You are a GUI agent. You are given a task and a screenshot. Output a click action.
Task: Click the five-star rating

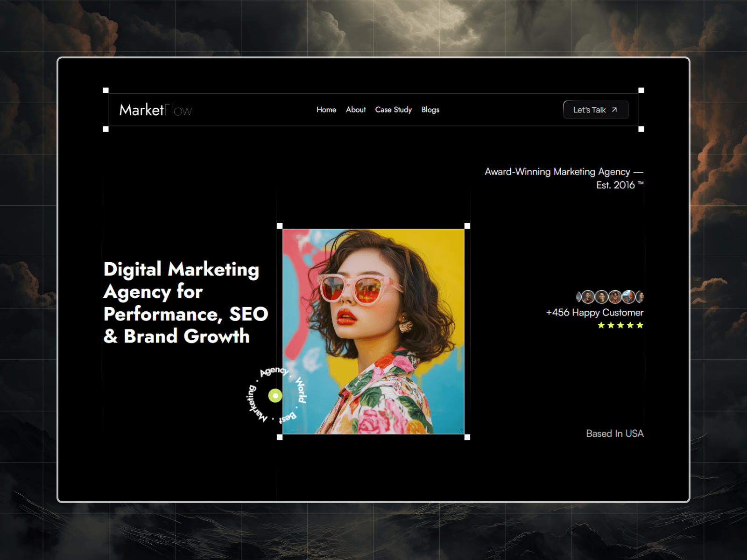(620, 325)
